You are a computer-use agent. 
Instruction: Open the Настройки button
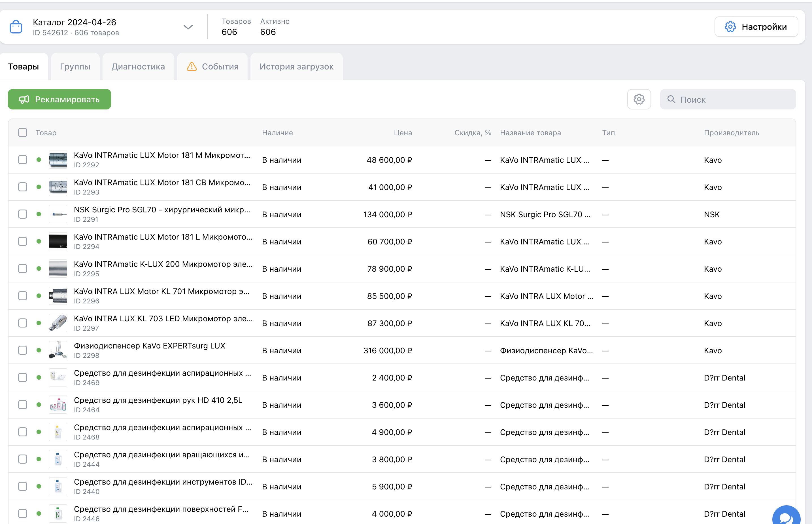[x=756, y=27]
